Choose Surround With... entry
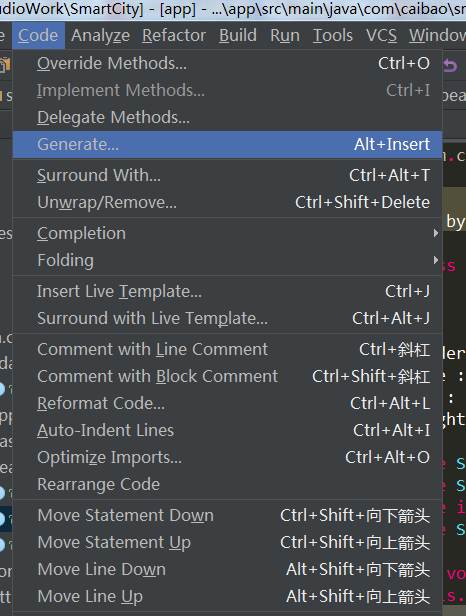The height and width of the screenshot is (616, 466). 227,175
